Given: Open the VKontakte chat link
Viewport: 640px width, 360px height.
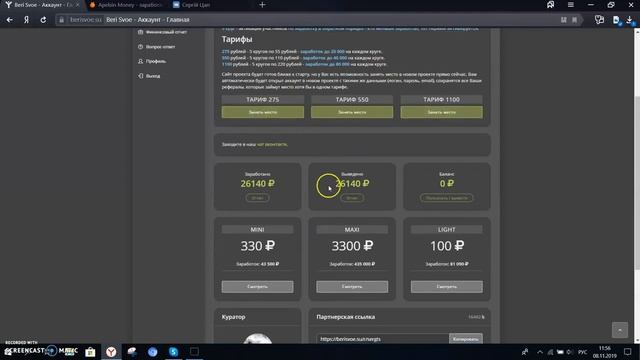Looking at the screenshot, I should pyautogui.click(x=272, y=144).
